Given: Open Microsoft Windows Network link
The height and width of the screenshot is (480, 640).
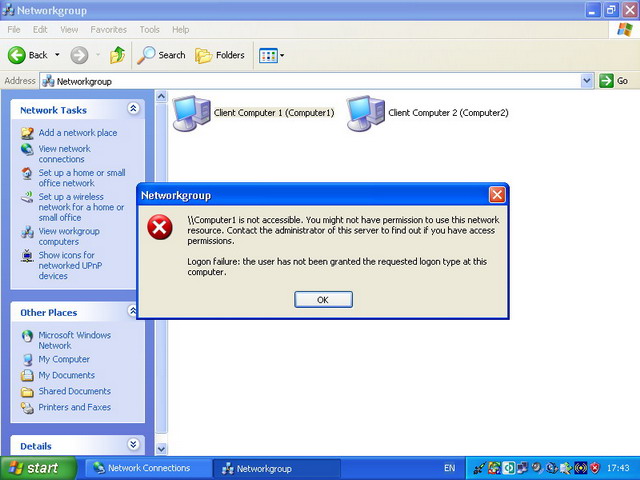Looking at the screenshot, I should tap(74, 340).
